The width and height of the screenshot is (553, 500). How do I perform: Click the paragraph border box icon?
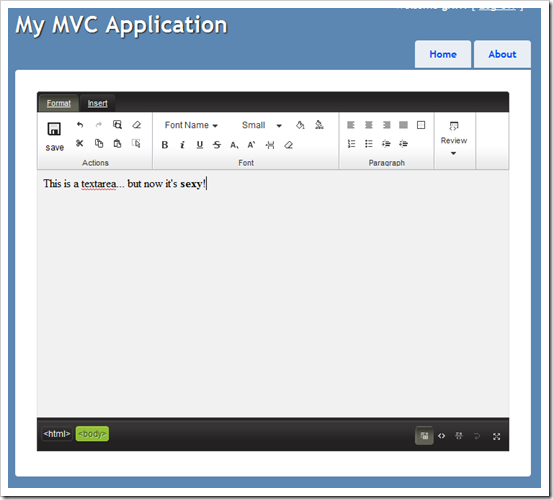click(x=421, y=125)
